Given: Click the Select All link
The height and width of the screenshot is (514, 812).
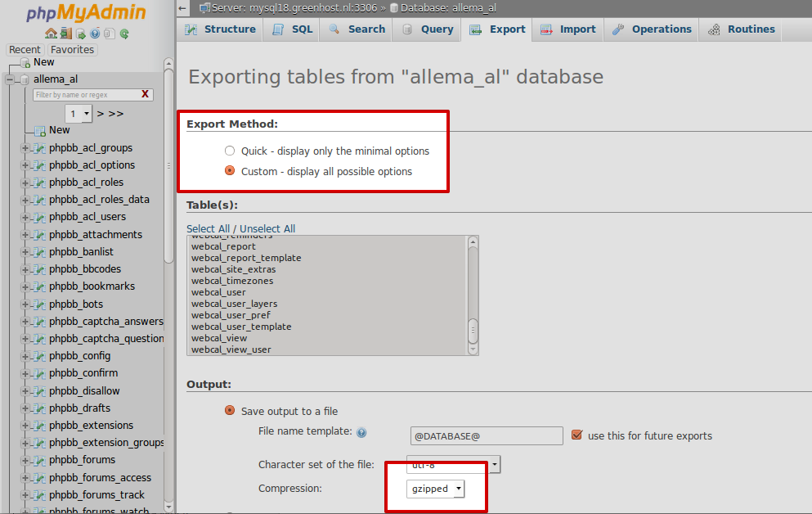Looking at the screenshot, I should [208, 228].
